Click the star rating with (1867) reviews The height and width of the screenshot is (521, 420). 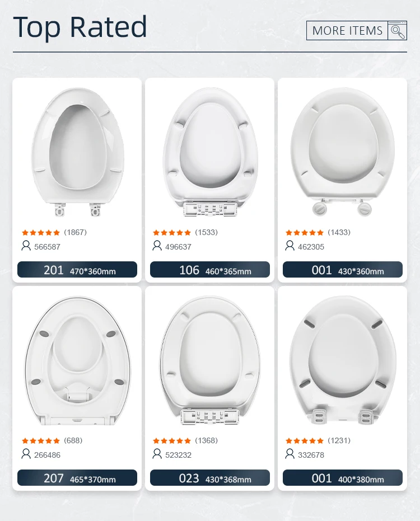[41, 232]
